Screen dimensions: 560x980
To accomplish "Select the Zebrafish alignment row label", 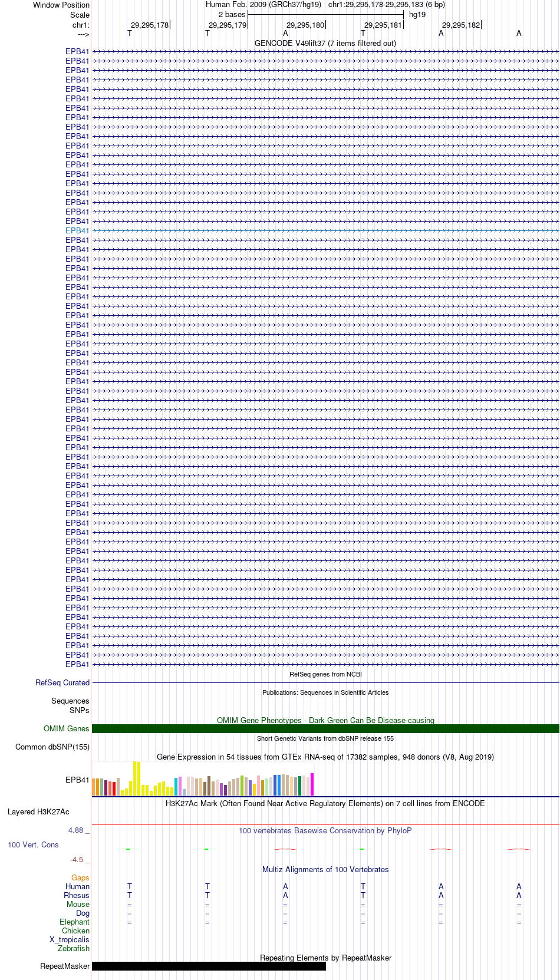I will click(x=74, y=949).
